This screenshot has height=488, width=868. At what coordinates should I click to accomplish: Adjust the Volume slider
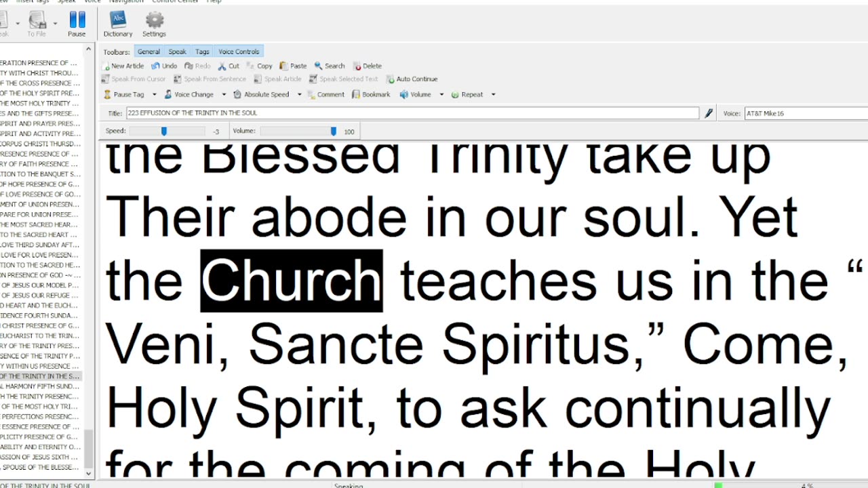point(333,131)
